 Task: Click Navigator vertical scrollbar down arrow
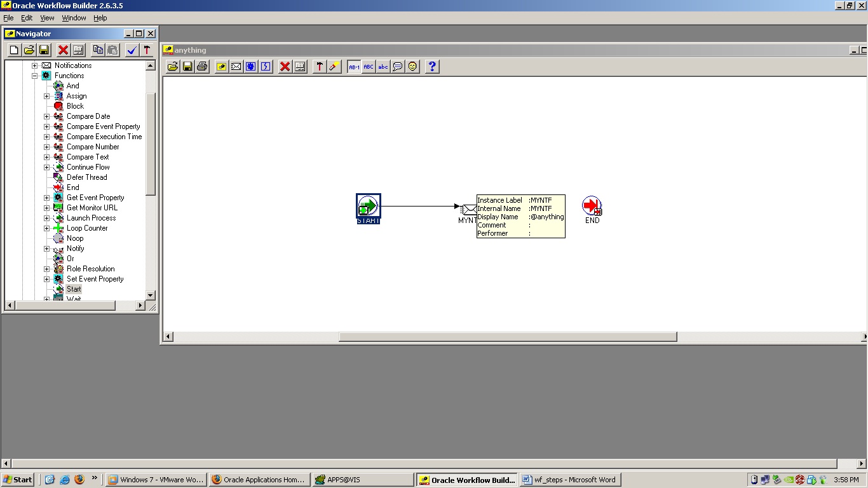tap(151, 295)
